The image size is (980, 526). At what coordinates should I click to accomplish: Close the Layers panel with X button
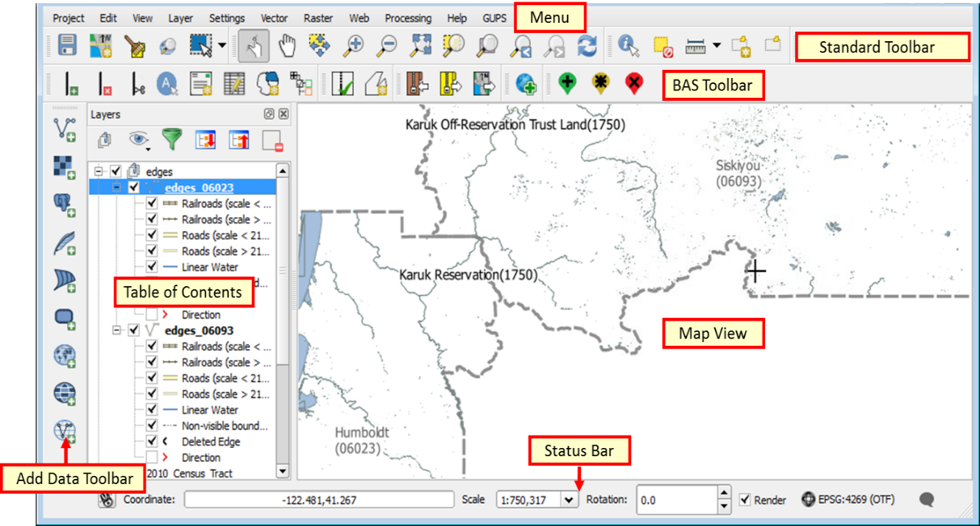click(x=283, y=115)
